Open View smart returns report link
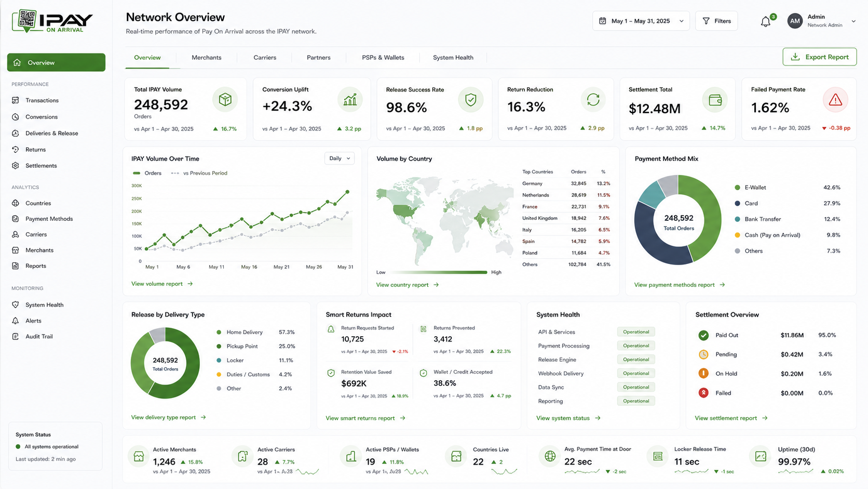 pyautogui.click(x=365, y=418)
